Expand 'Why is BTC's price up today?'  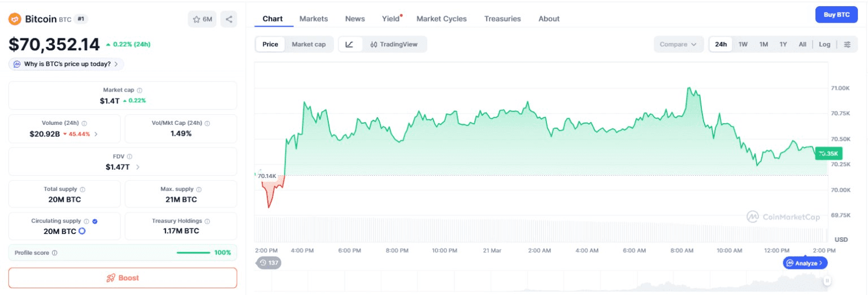pos(66,64)
